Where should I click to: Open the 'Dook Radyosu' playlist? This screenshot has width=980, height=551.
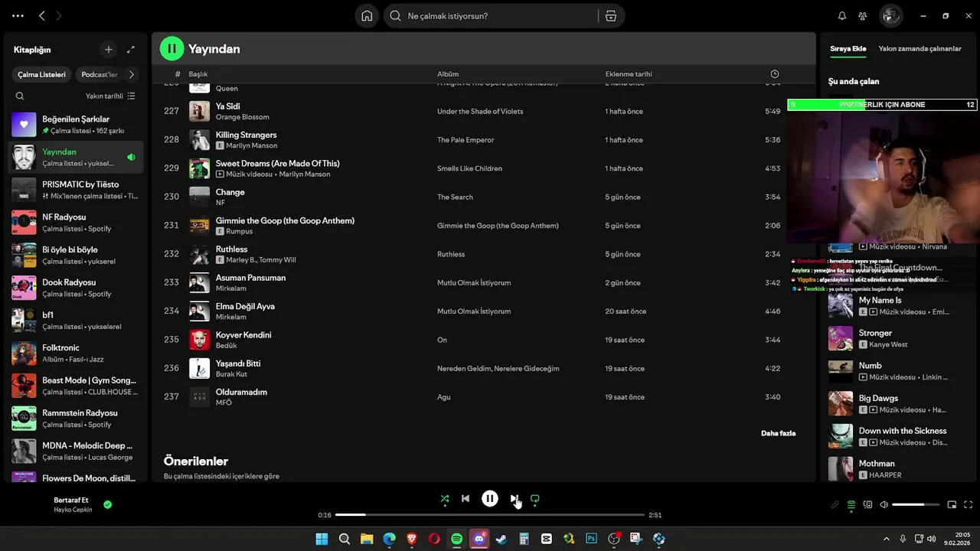76,288
